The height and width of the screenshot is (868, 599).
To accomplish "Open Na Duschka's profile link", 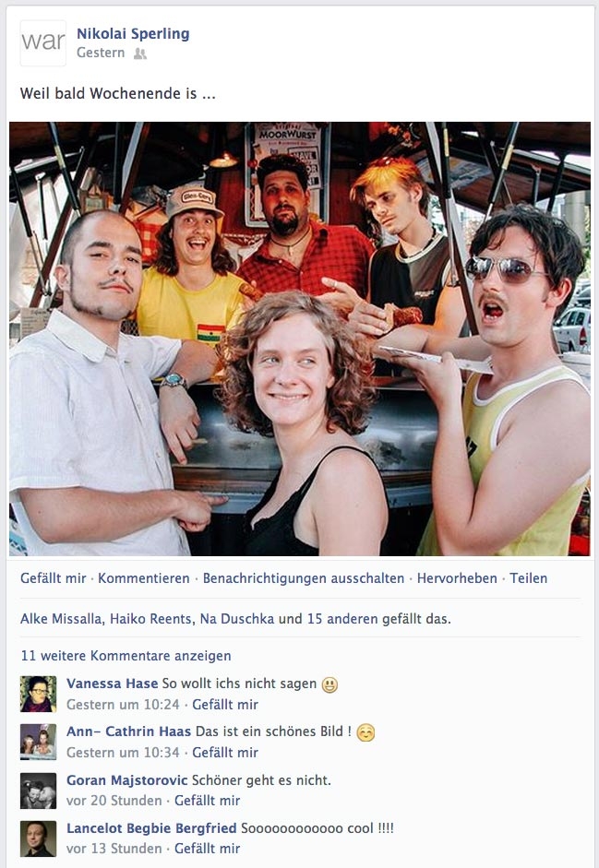I will 237,618.
